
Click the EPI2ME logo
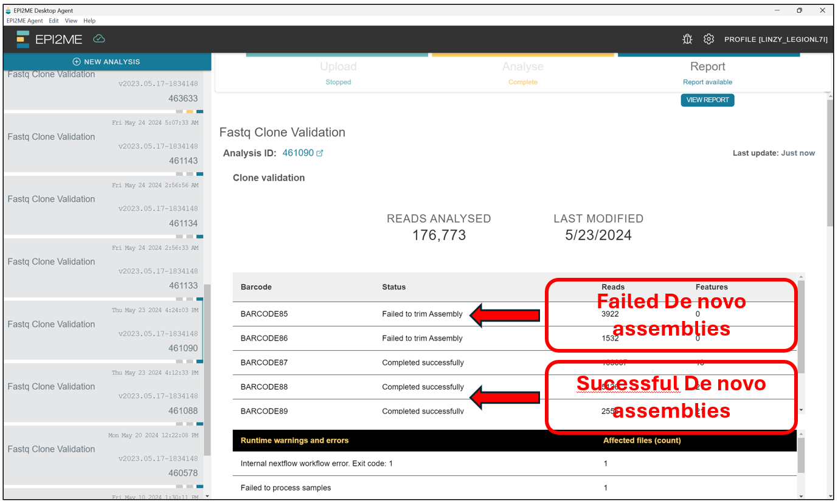tap(49, 39)
